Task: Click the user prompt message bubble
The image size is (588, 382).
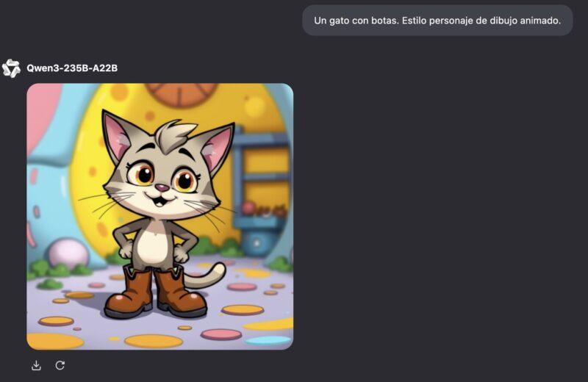Action: coord(437,21)
